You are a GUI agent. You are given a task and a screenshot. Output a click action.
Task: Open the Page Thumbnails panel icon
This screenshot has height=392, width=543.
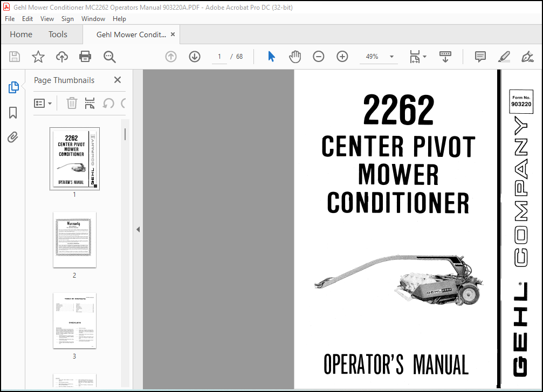tap(13, 87)
